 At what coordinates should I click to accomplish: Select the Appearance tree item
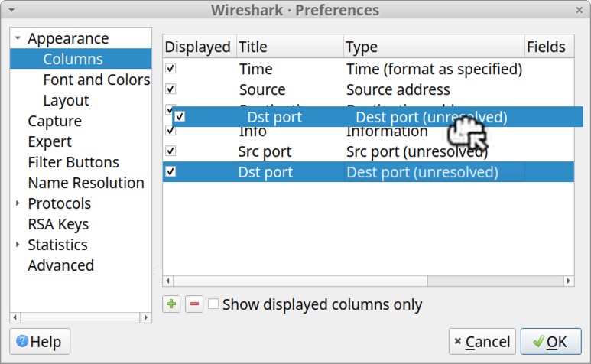pos(68,38)
